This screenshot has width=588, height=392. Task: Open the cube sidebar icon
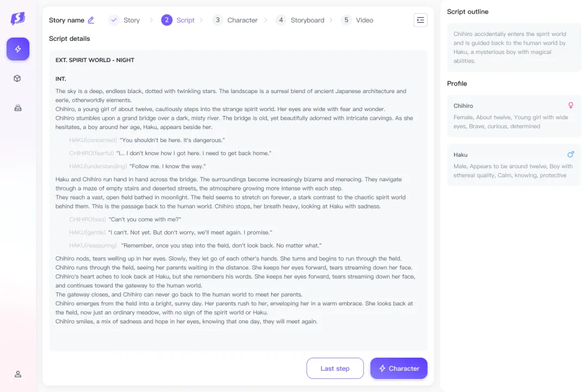pos(17,78)
